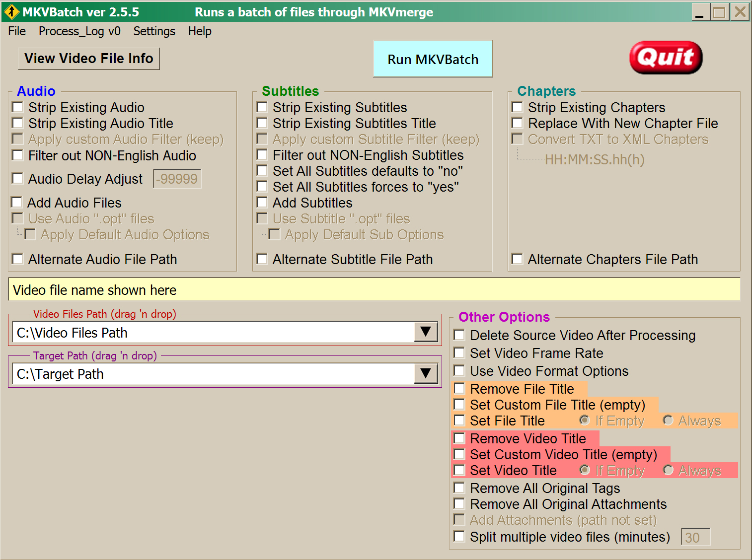752x560 pixels.
Task: Select If Empty radio for File Title
Action: (x=585, y=420)
